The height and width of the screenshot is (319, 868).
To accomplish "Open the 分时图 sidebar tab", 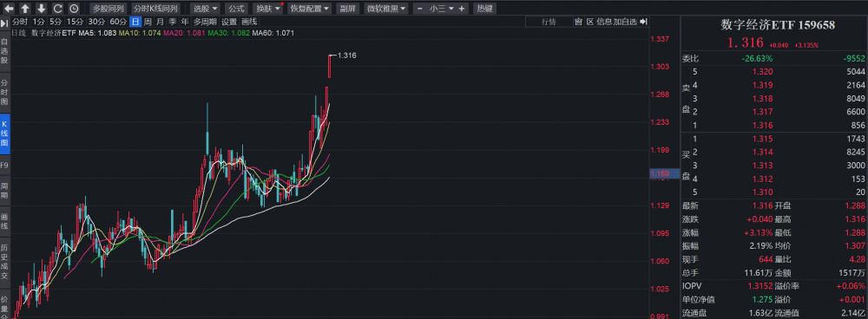I will click(x=4, y=93).
